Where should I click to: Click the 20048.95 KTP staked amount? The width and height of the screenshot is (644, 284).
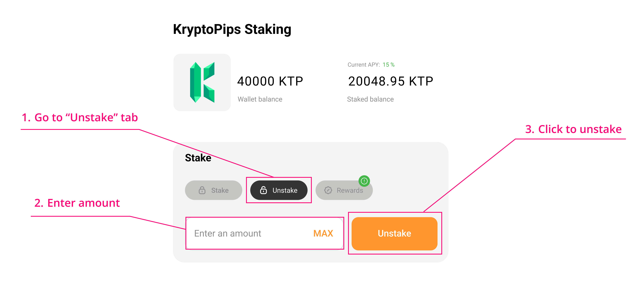[x=390, y=81]
